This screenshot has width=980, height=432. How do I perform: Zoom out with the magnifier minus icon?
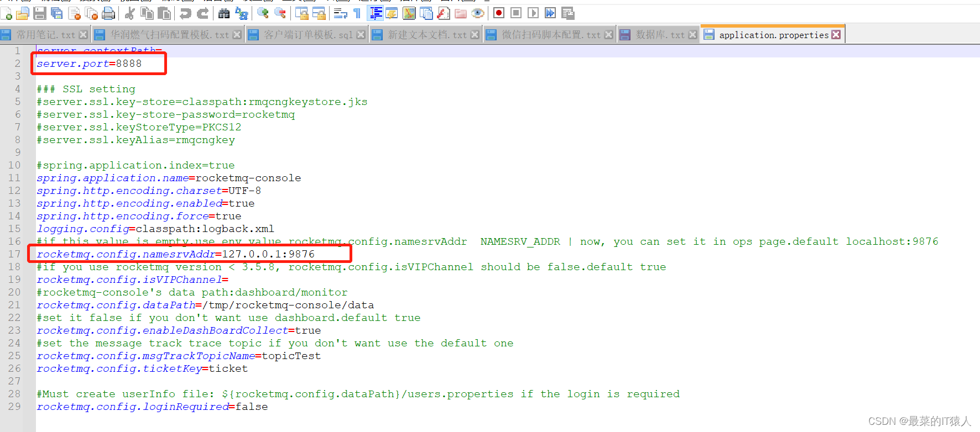[x=280, y=13]
